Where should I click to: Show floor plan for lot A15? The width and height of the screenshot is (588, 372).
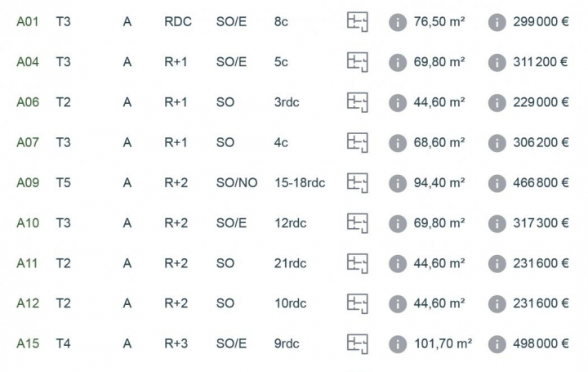(358, 344)
